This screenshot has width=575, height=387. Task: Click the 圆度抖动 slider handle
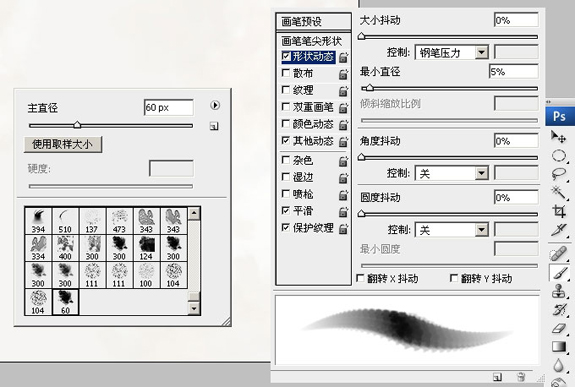click(362, 214)
